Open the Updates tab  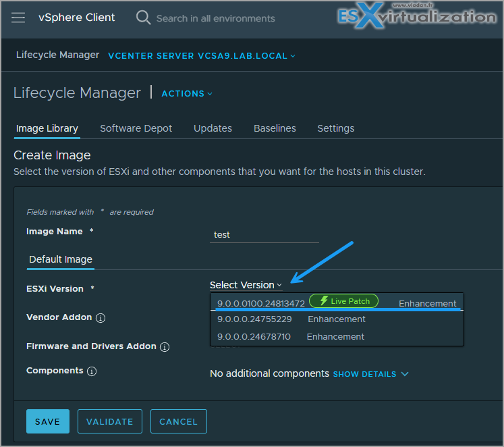pyautogui.click(x=213, y=129)
